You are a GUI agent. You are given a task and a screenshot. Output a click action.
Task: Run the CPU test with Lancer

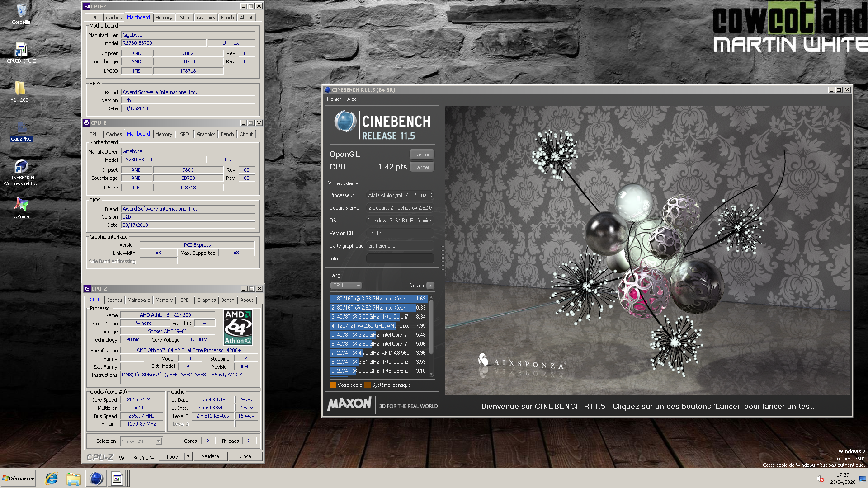pos(422,167)
